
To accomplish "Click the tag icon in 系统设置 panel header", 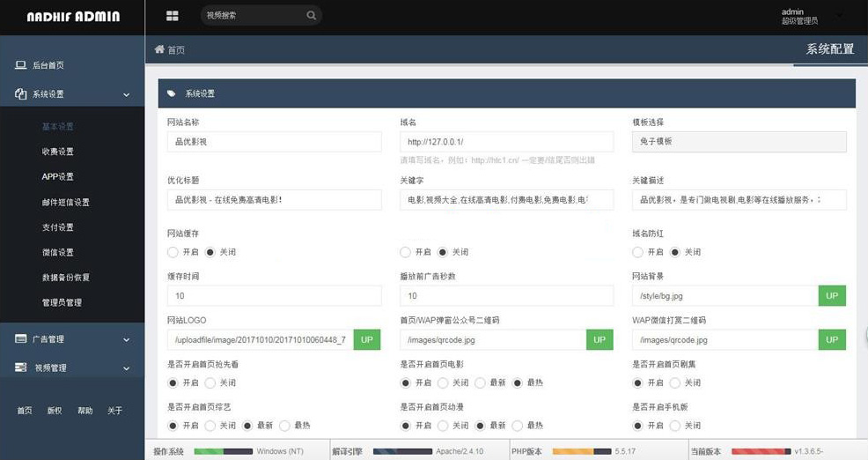I will tap(171, 93).
